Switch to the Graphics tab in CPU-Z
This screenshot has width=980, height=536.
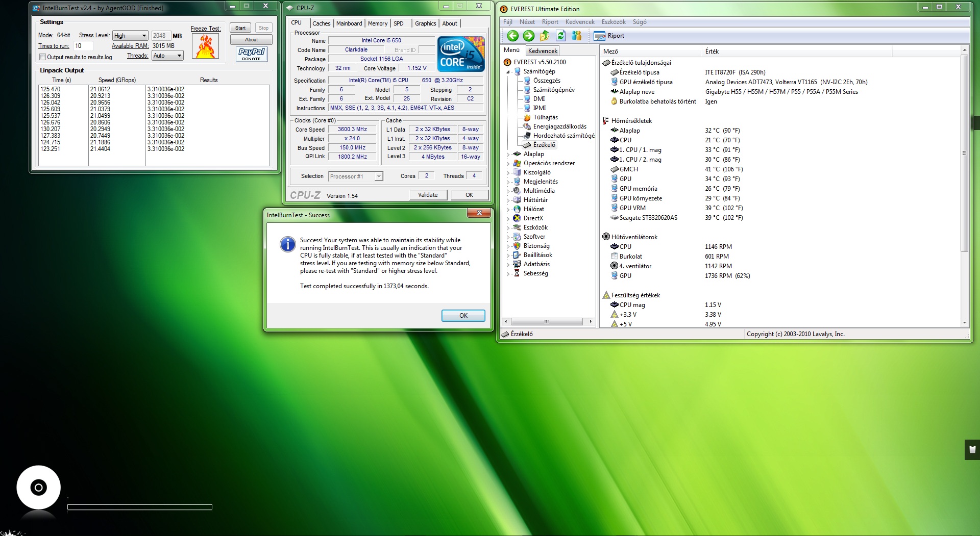(x=425, y=23)
